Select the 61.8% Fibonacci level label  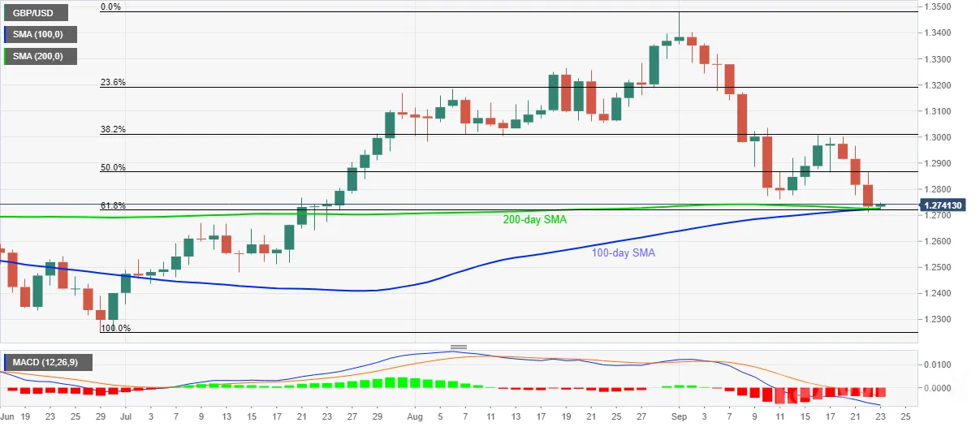pyautogui.click(x=112, y=205)
